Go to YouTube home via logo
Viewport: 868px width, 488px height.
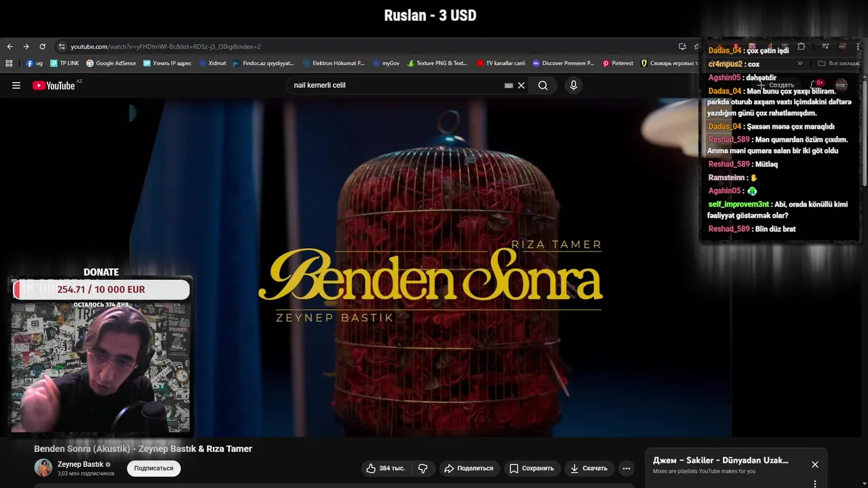[54, 85]
